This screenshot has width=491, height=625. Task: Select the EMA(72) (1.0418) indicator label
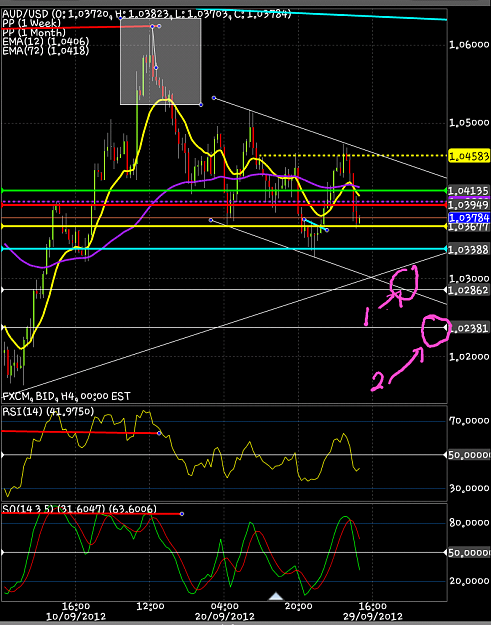click(46, 51)
